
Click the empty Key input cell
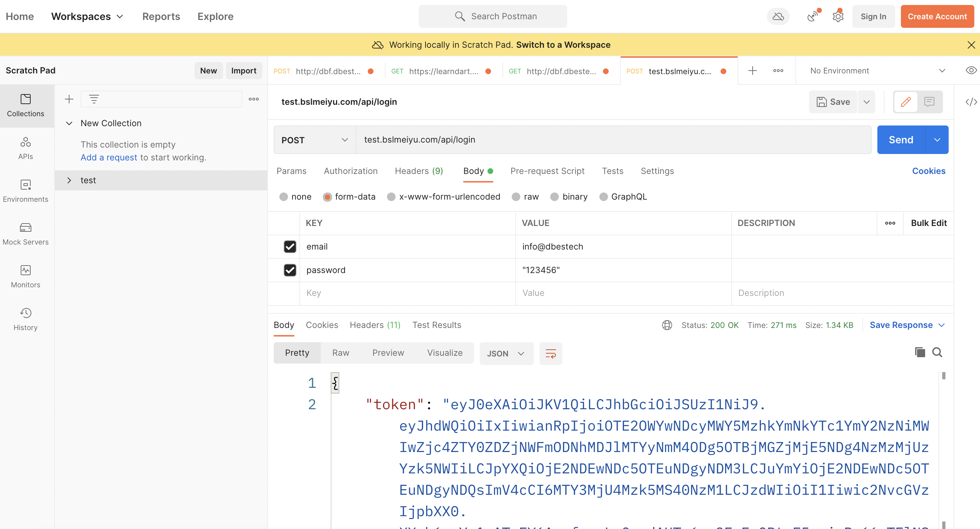[407, 293]
